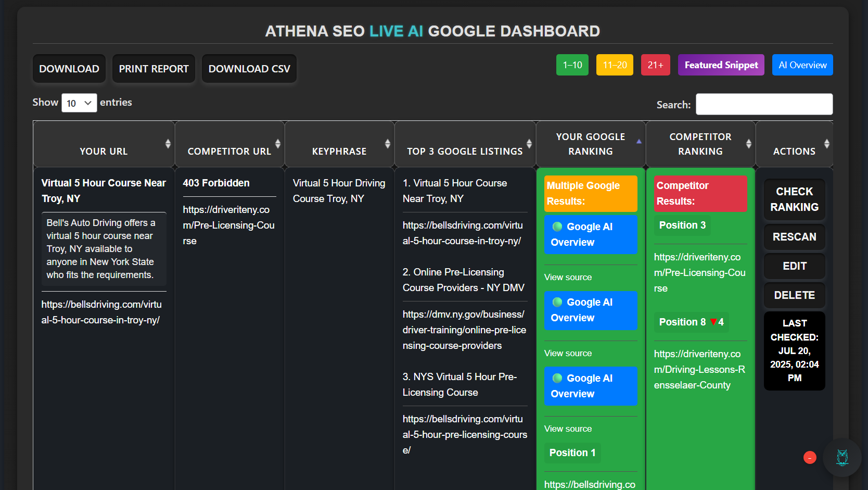
Task: Click second View source link
Action: click(x=568, y=354)
